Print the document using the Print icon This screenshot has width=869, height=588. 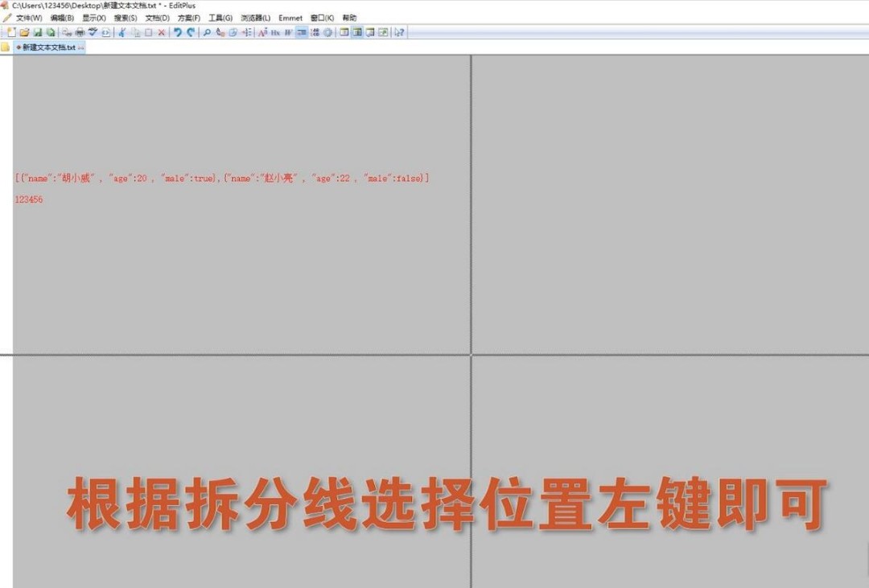tap(80, 32)
